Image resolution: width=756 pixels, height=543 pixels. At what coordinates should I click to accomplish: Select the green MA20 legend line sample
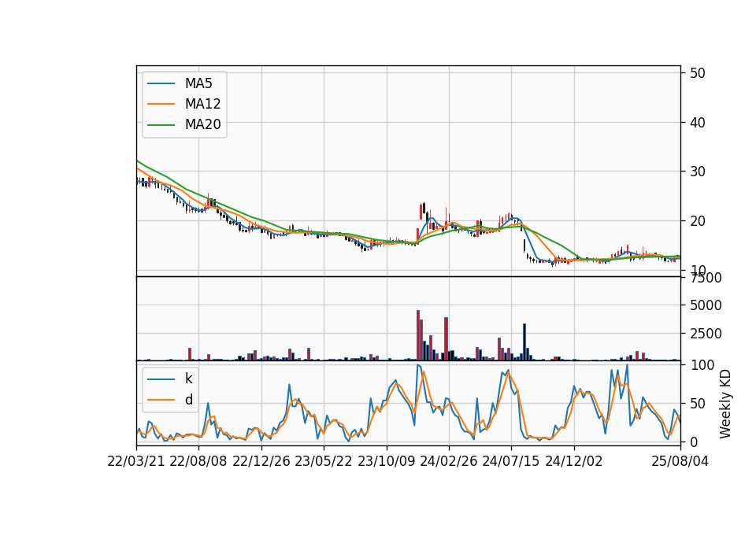tap(161, 125)
